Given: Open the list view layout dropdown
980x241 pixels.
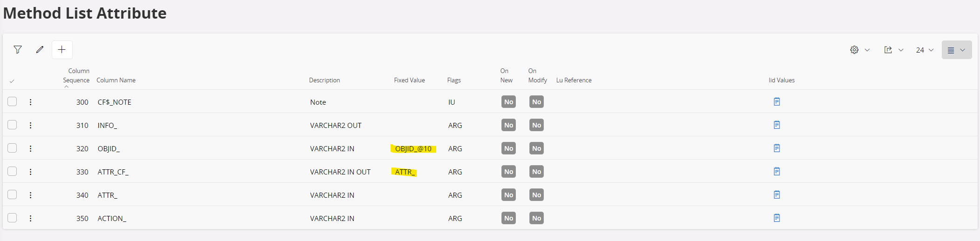Looking at the screenshot, I should tap(956, 50).
